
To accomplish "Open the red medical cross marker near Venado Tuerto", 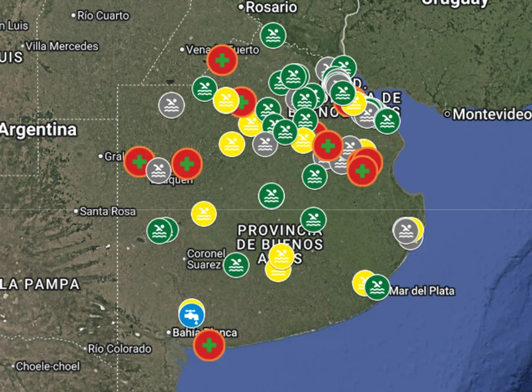I will pyautogui.click(x=223, y=60).
